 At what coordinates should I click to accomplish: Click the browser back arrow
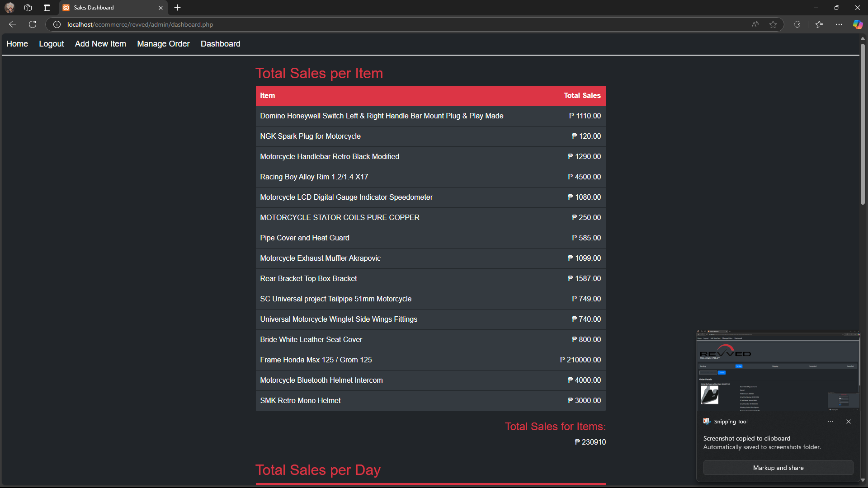[x=13, y=24]
